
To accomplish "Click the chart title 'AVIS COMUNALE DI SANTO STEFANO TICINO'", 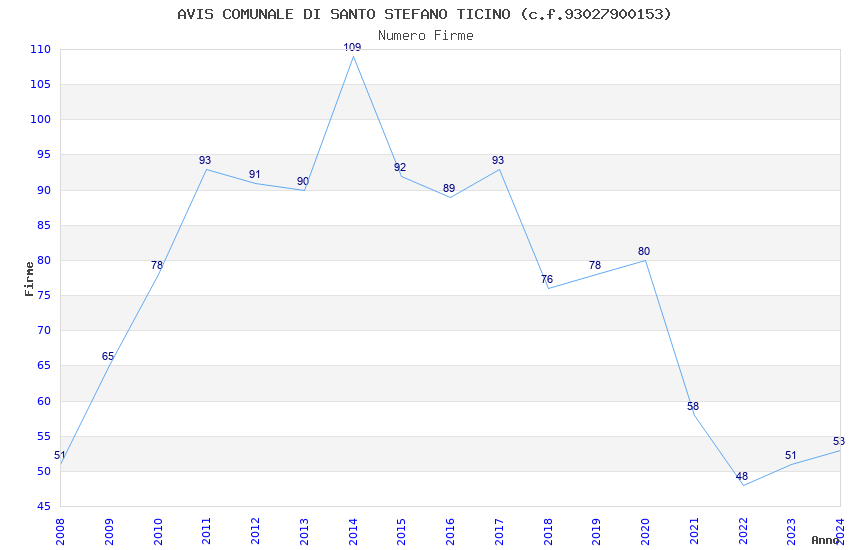I will point(344,14).
